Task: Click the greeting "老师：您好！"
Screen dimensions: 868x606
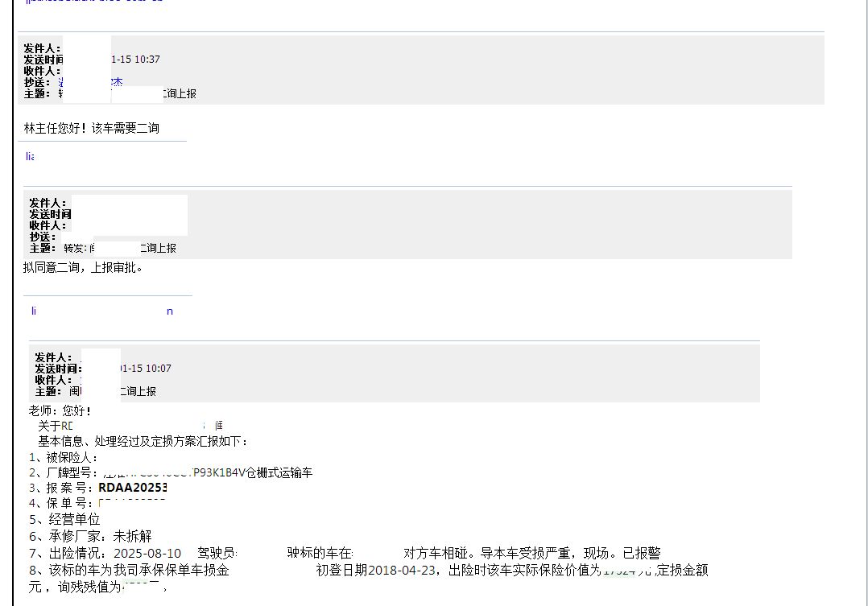Action: [60, 410]
